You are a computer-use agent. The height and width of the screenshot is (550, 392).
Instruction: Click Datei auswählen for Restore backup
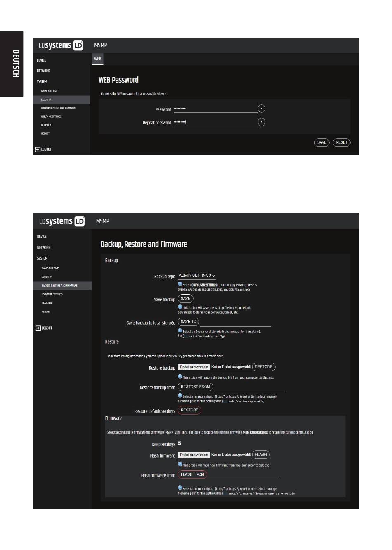194,367
